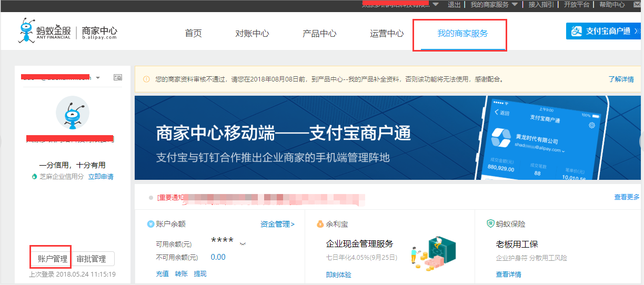The image size is (644, 285).
Task: Open 账户管理 button
Action: pyautogui.click(x=53, y=259)
